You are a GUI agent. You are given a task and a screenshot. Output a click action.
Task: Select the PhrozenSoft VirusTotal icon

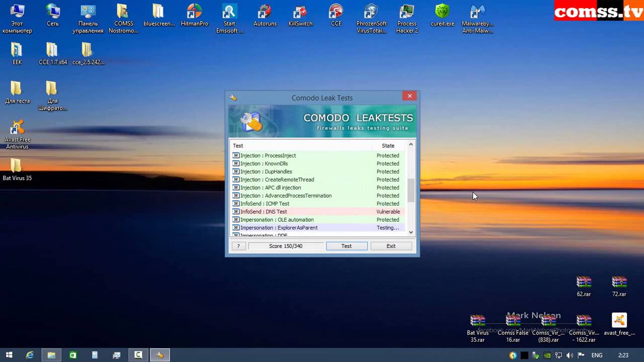pos(371,18)
